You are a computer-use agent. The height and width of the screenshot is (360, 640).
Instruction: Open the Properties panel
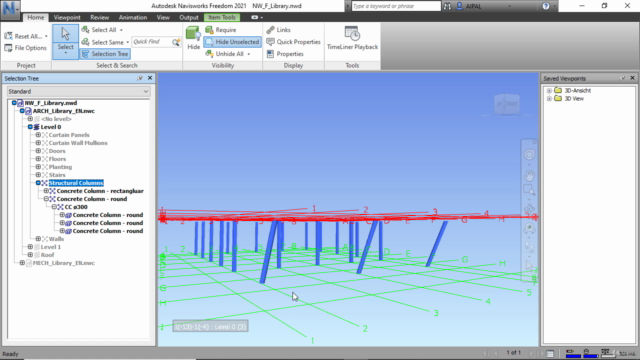(285, 54)
